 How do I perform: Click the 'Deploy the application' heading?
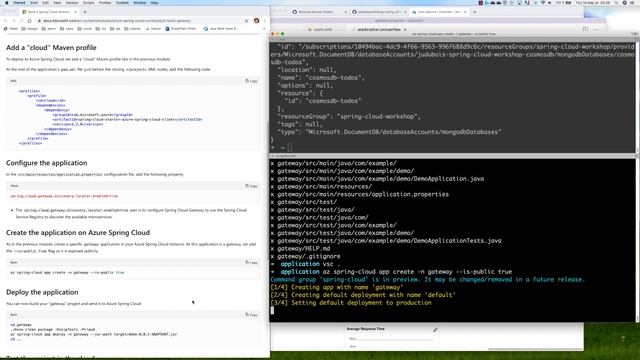tap(42, 292)
